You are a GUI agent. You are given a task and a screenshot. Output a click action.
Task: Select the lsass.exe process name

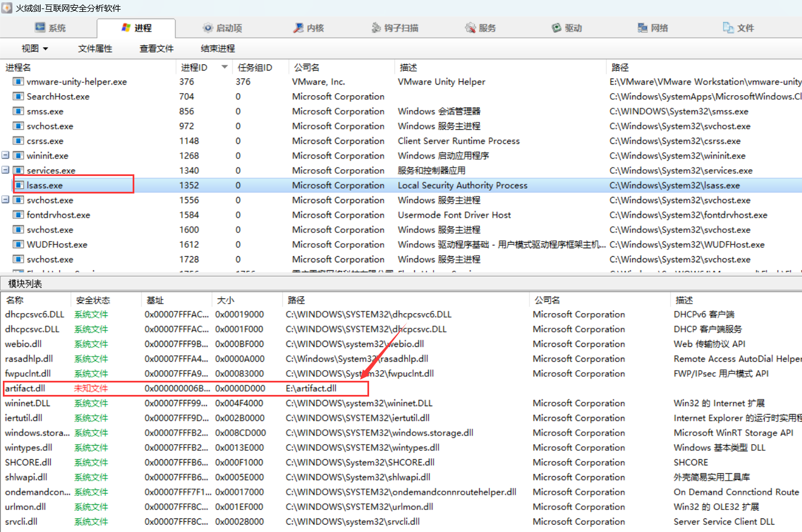[45, 185]
